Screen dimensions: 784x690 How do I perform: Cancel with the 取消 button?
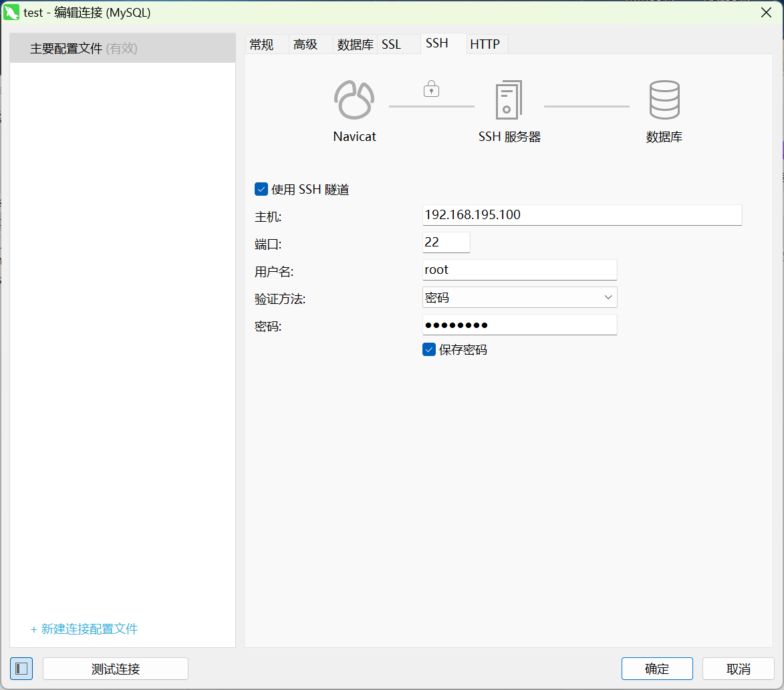click(x=739, y=669)
